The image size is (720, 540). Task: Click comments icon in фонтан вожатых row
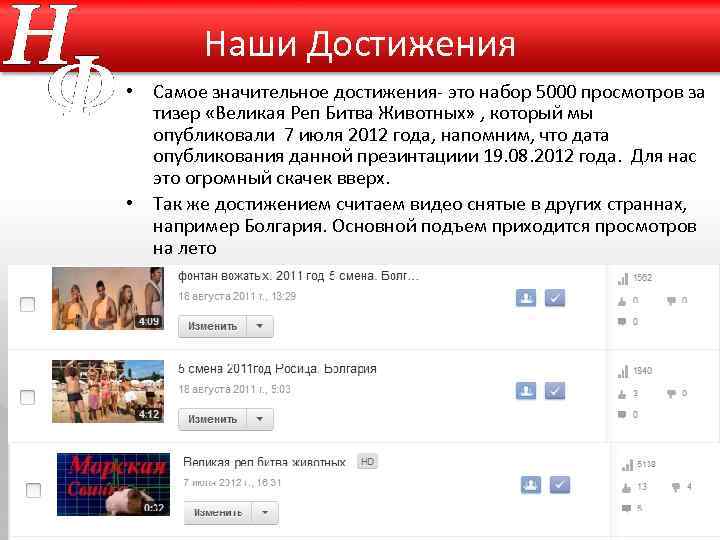(622, 322)
